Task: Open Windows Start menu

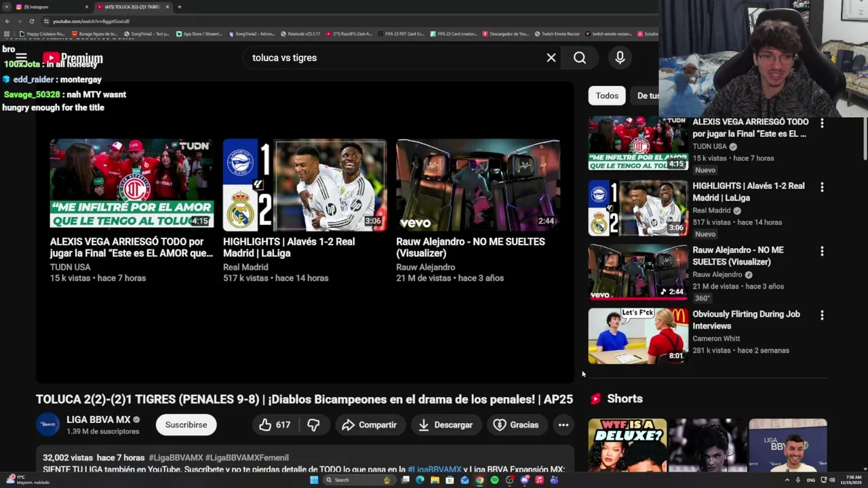Action: 313,480
